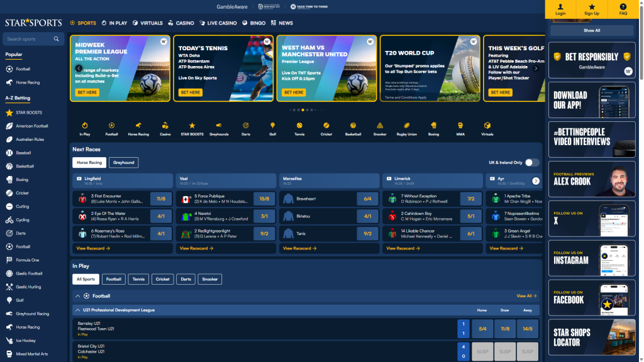Select a carousel dot indicator
This screenshot has height=362, width=644.
304,109
